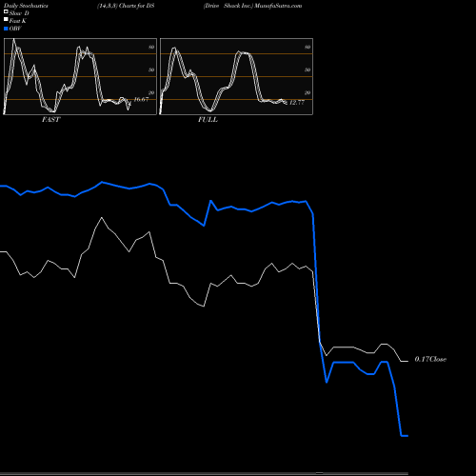Click the 20 level label in FAST chart

[151, 92]
